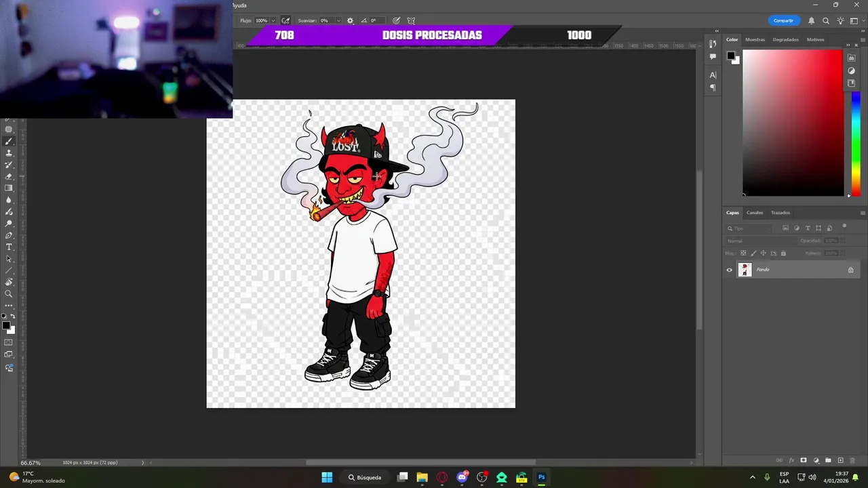This screenshot has width=868, height=488.
Task: Select the Brush tool in the toolbar
Action: pos(9,142)
